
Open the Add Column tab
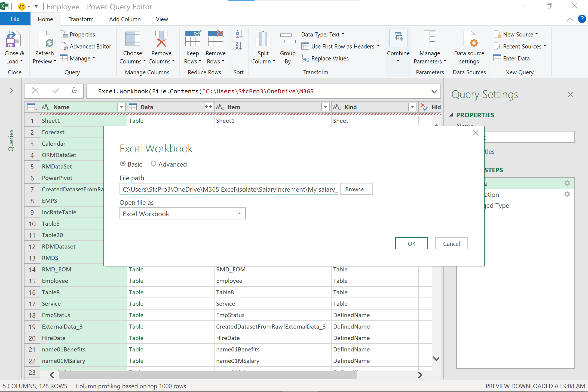tap(125, 19)
